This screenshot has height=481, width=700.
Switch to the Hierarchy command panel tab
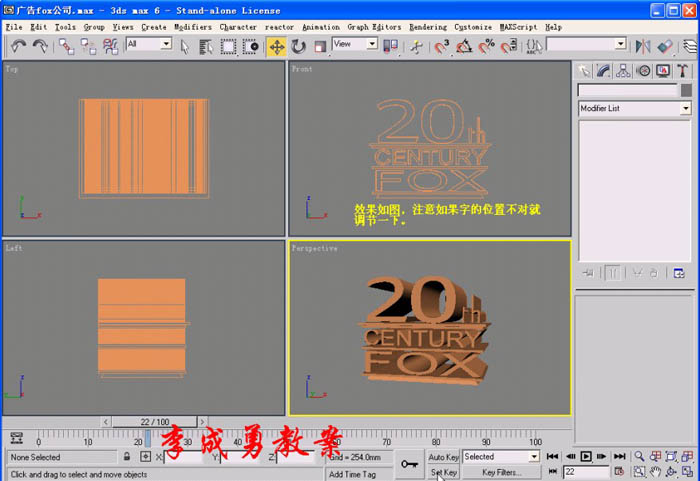[623, 71]
